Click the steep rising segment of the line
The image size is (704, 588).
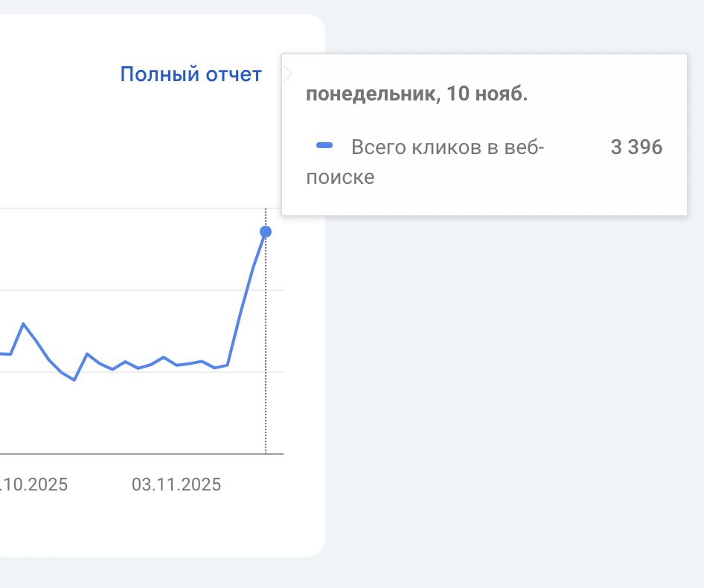pos(240,314)
